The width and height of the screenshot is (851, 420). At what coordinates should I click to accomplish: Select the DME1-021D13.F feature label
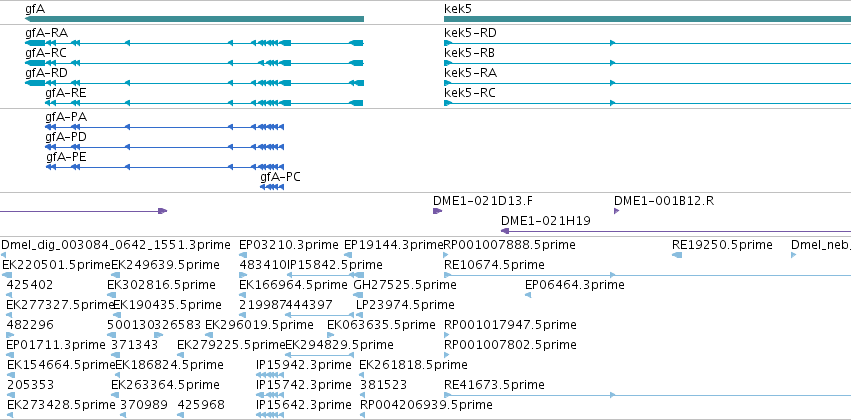[x=483, y=201]
